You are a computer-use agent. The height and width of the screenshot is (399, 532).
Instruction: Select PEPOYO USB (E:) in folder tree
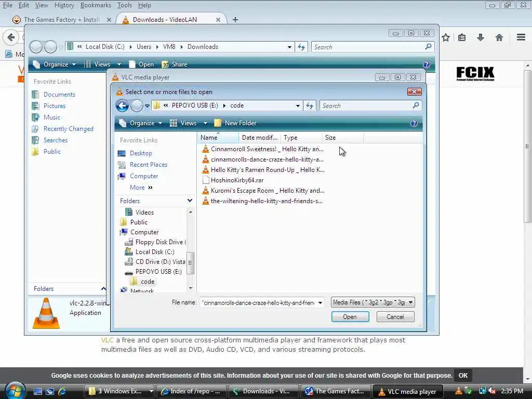[153, 272]
